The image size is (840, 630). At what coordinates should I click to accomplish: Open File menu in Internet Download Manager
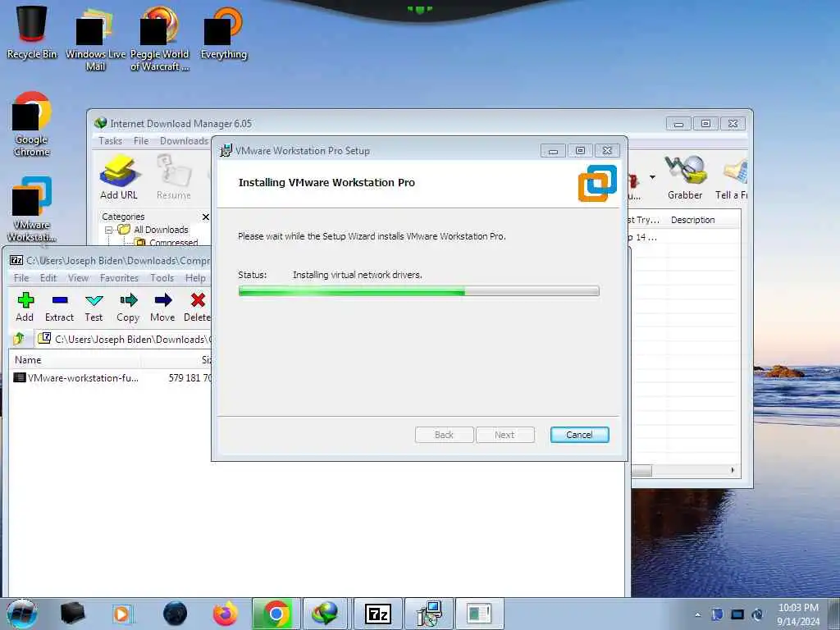click(x=141, y=140)
